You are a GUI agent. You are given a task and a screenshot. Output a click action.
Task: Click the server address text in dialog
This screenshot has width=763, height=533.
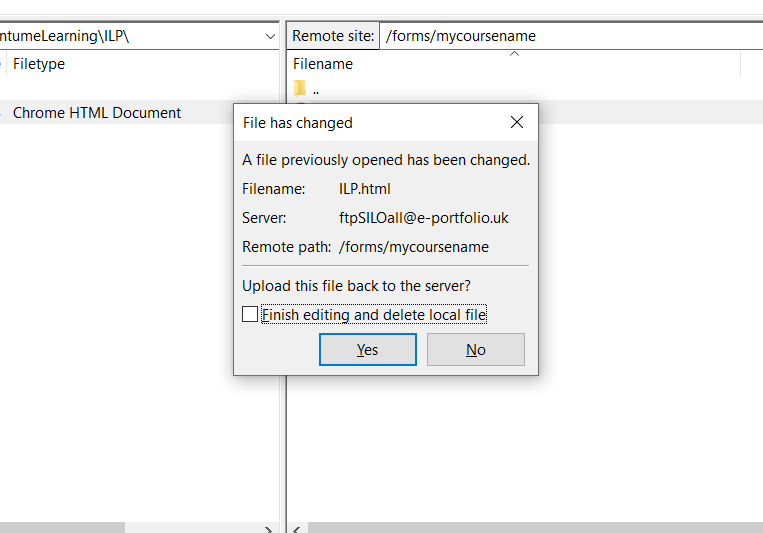[423, 218]
